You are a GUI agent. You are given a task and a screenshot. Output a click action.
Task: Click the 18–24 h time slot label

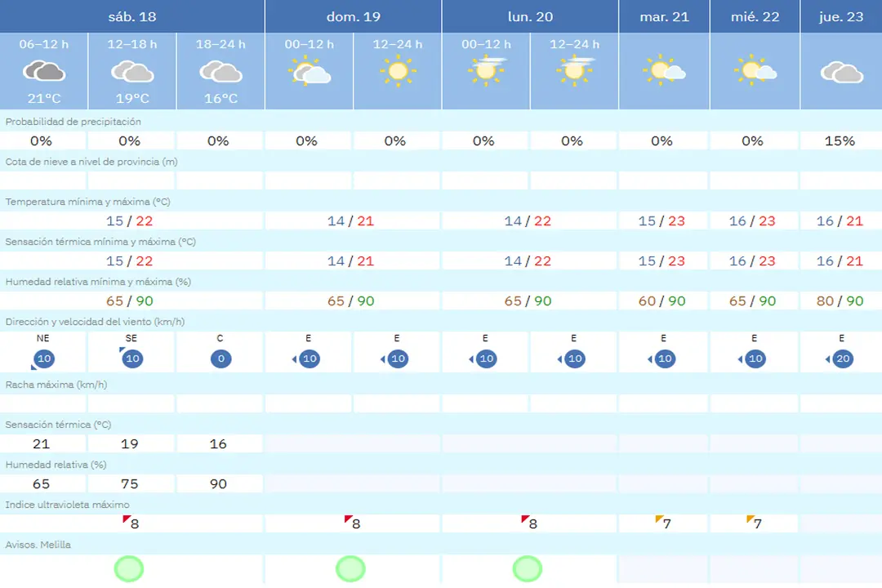(x=220, y=44)
